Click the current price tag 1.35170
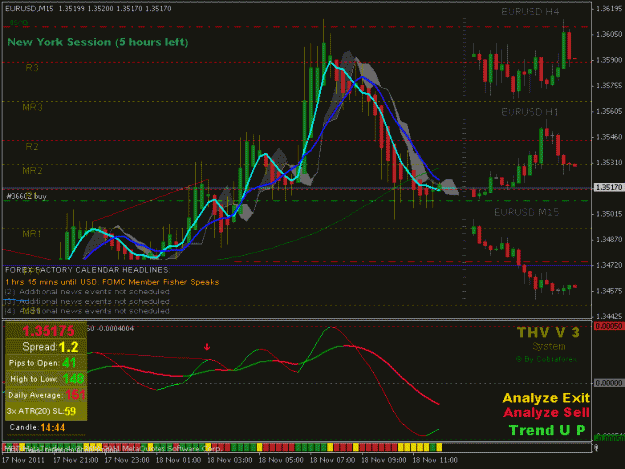Viewport: 625px width, 469px height. 608,187
